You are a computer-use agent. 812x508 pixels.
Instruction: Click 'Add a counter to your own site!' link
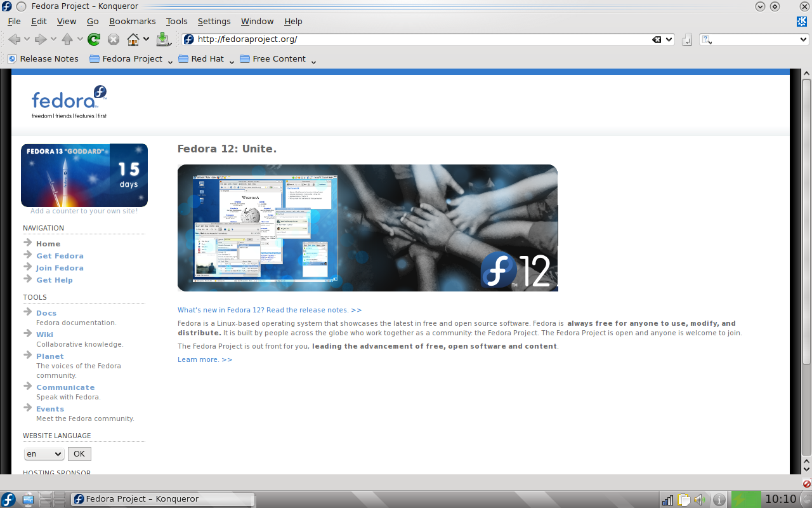point(84,211)
